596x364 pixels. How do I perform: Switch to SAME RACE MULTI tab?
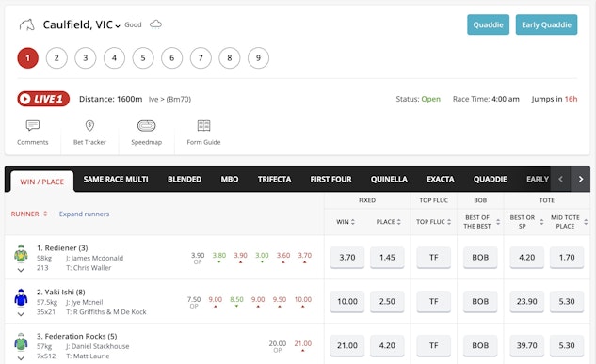pos(116,179)
